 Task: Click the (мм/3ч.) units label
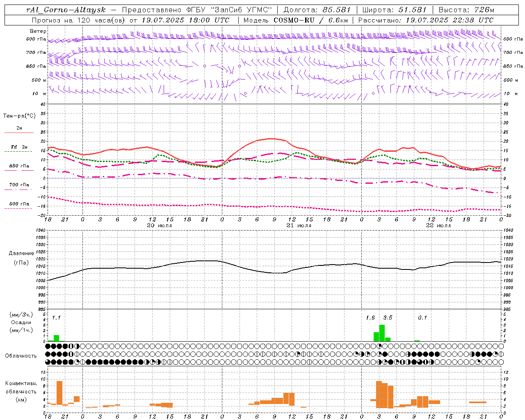pos(21,315)
